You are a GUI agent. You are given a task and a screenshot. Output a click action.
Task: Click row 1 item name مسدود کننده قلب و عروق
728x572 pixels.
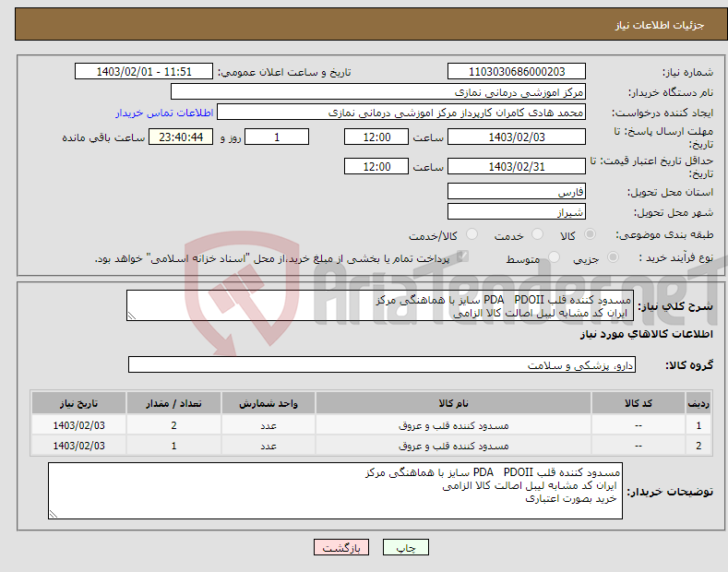(x=453, y=425)
